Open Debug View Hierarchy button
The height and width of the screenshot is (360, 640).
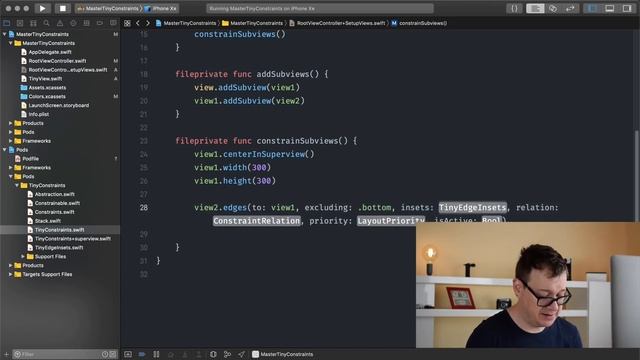point(213,354)
